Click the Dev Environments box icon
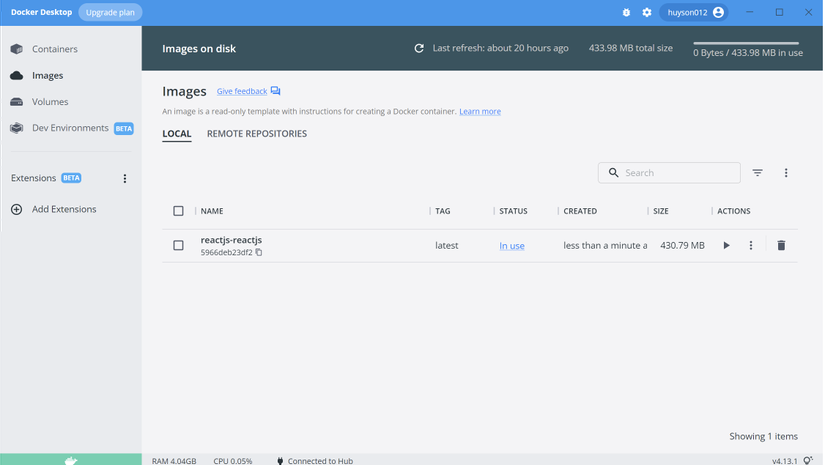The image size is (825, 465). [x=16, y=128]
